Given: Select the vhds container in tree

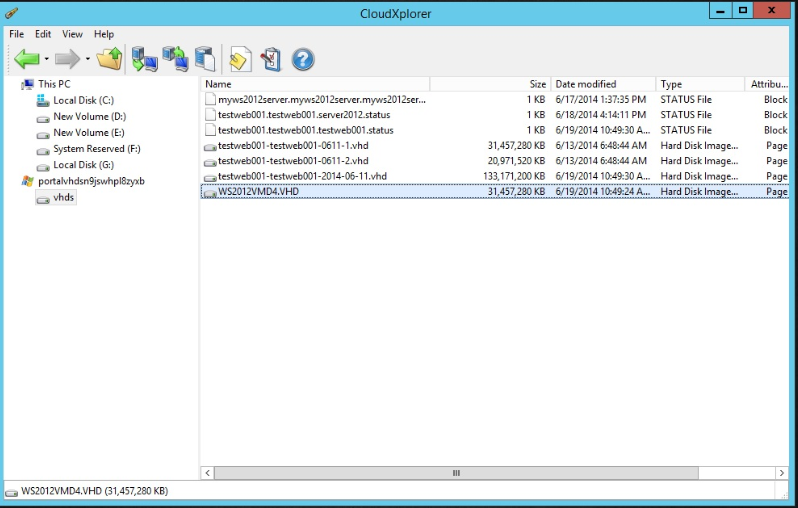Looking at the screenshot, I should [x=64, y=197].
